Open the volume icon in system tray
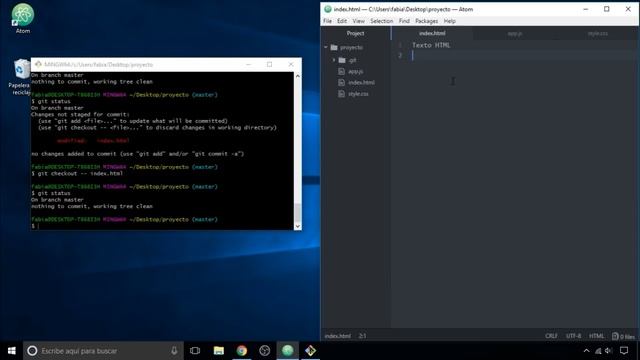This screenshot has width=640, height=360. click(x=609, y=351)
